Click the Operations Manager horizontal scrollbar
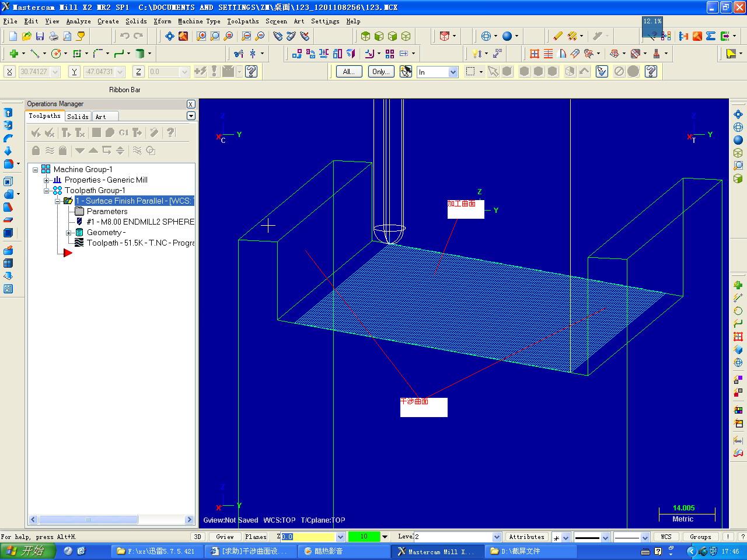Image resolution: width=747 pixels, height=560 pixels. pos(111,520)
